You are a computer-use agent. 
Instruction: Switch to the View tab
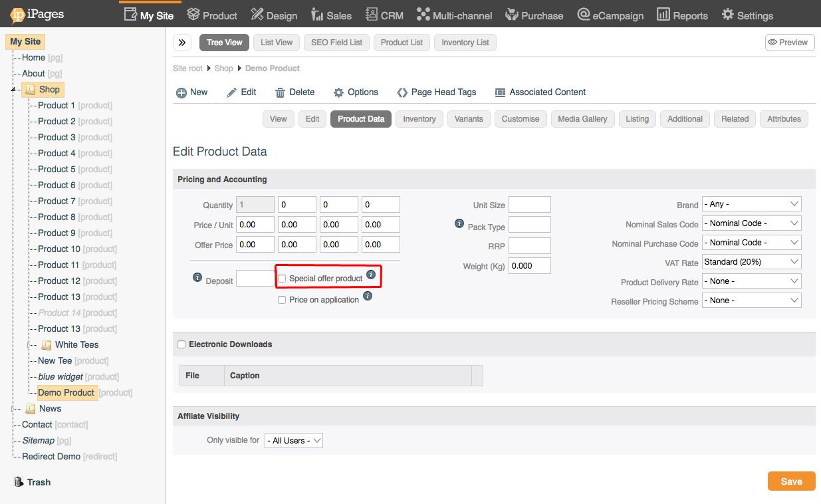coord(279,119)
